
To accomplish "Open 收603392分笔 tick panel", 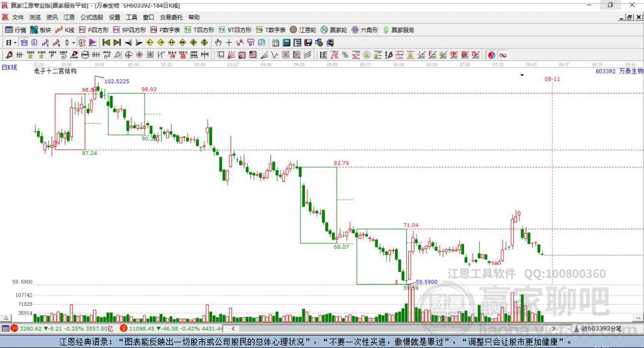I will coord(597,329).
